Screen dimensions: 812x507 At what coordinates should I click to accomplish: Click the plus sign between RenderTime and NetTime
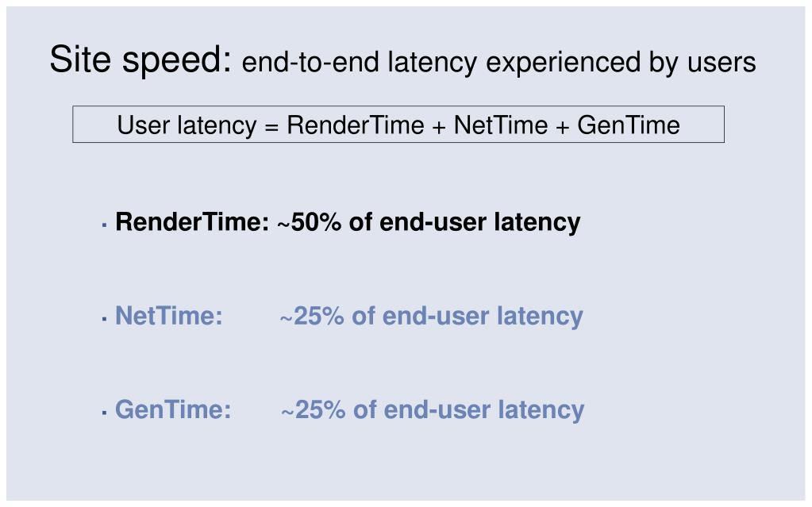(x=439, y=127)
